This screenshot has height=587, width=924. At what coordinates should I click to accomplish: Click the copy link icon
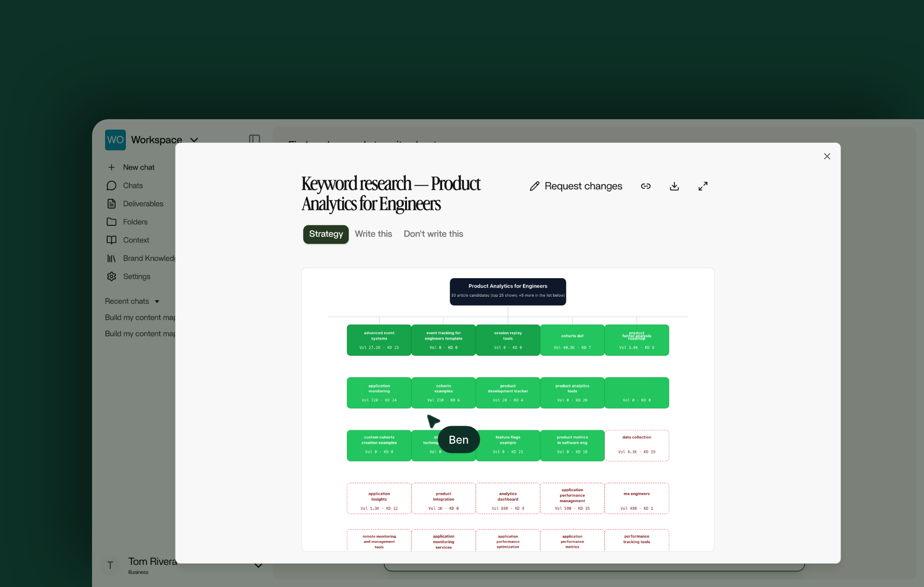pyautogui.click(x=646, y=186)
